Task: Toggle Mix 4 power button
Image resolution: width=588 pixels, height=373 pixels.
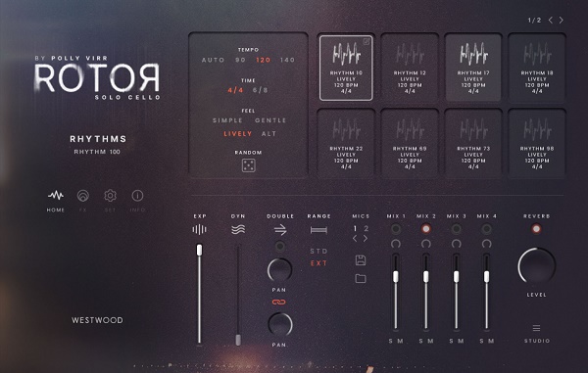Action: tap(486, 228)
